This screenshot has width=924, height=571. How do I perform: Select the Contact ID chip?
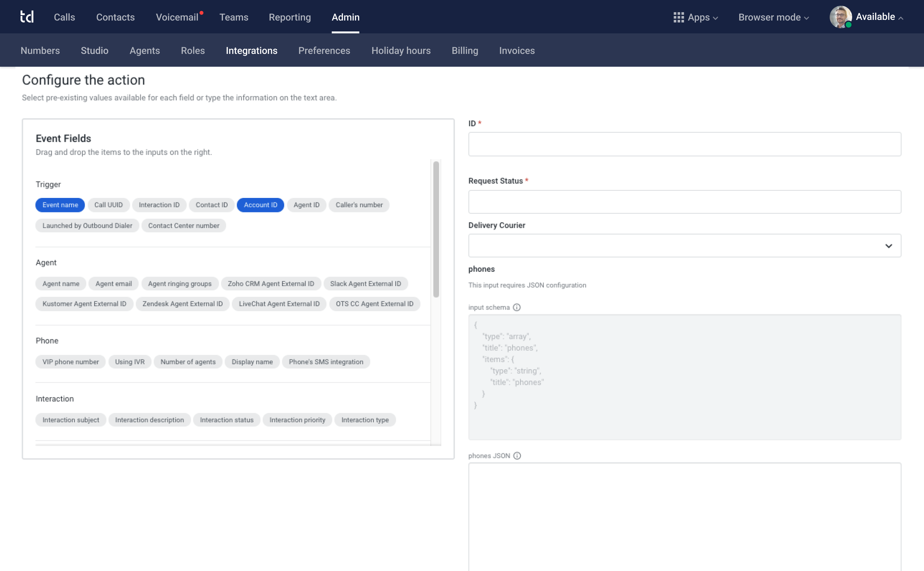[x=211, y=205]
